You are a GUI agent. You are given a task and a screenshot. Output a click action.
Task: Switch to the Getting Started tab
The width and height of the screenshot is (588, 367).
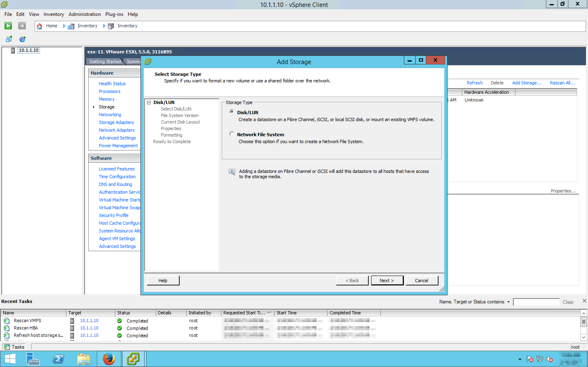click(105, 62)
